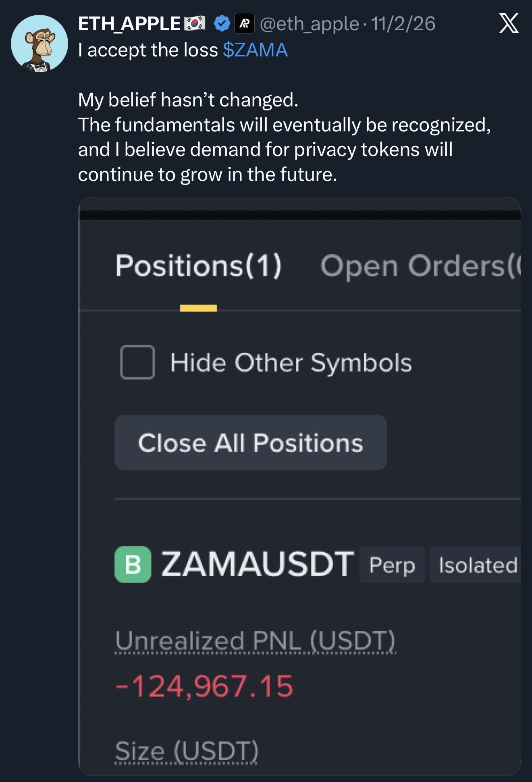
Task: Click the blue verified checkmark badge
Action: click(x=221, y=23)
